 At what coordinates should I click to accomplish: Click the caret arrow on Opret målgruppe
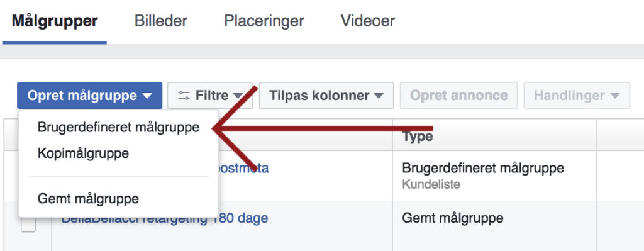point(147,96)
